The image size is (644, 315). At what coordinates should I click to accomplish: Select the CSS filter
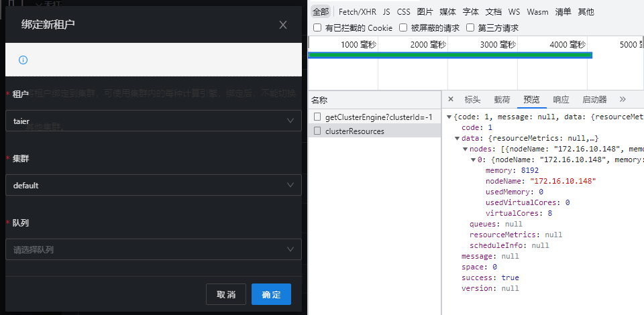[403, 12]
